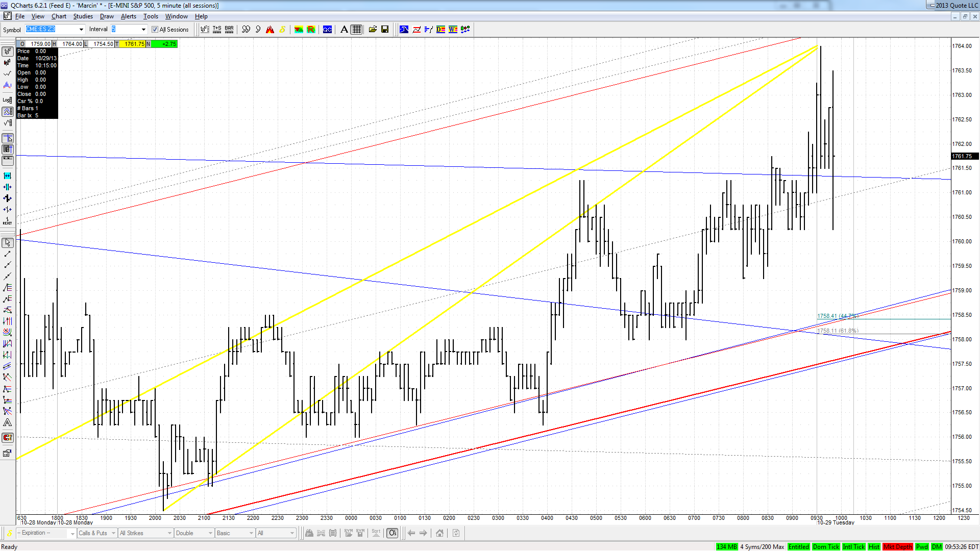Open the Calls & Puts dropdown
Viewport: 980px width, 551px height.
click(x=97, y=533)
